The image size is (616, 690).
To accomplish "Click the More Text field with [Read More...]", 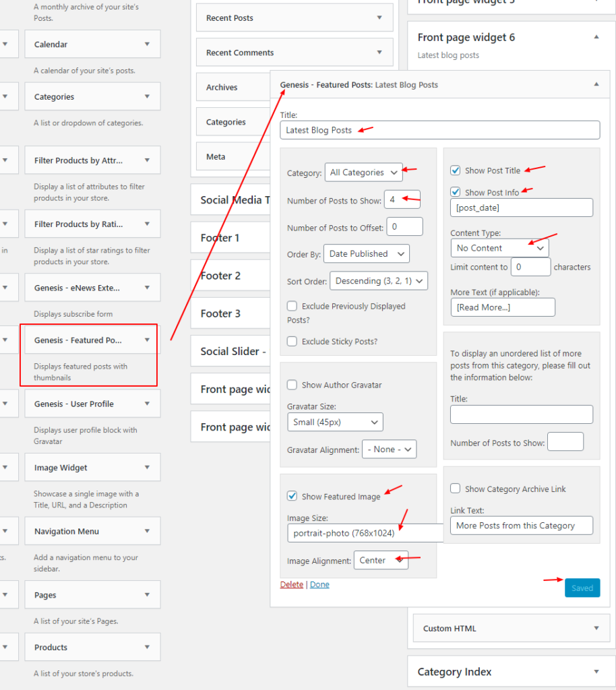I will (x=503, y=307).
